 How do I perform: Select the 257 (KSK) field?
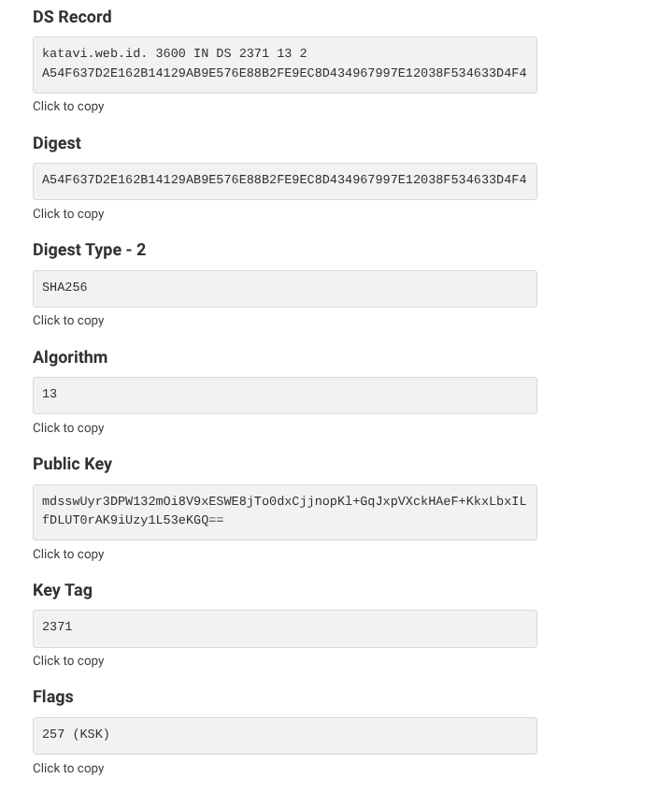tap(284, 735)
